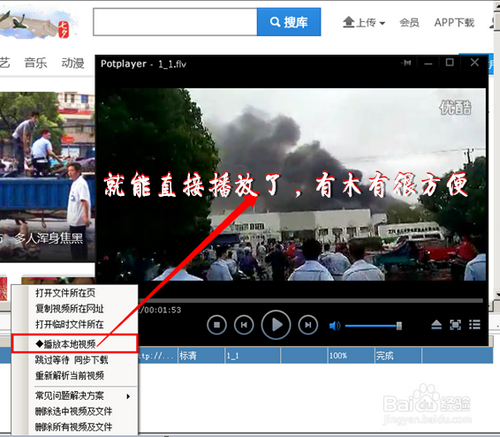Click the Potplayer title text
The width and height of the screenshot is (500, 437).
click(x=143, y=64)
